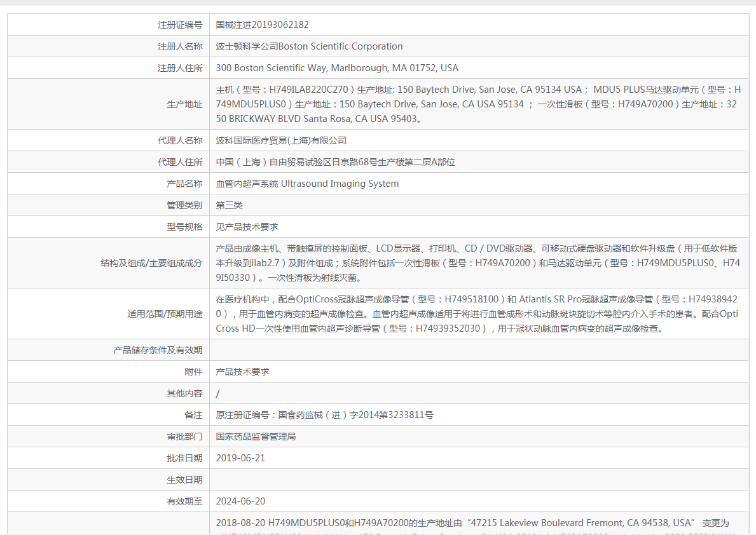This screenshot has width=756, height=535.
Task: Select the 产品名称 label
Action: pos(184,184)
